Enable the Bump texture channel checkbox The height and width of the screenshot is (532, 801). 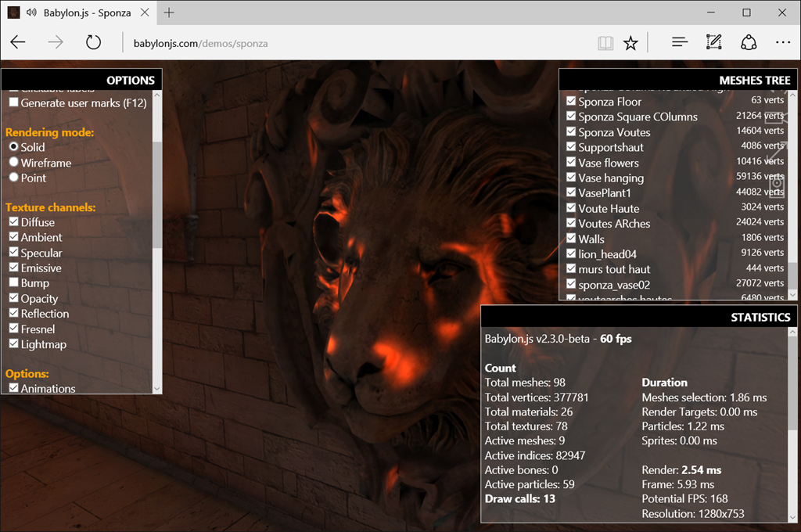click(14, 282)
